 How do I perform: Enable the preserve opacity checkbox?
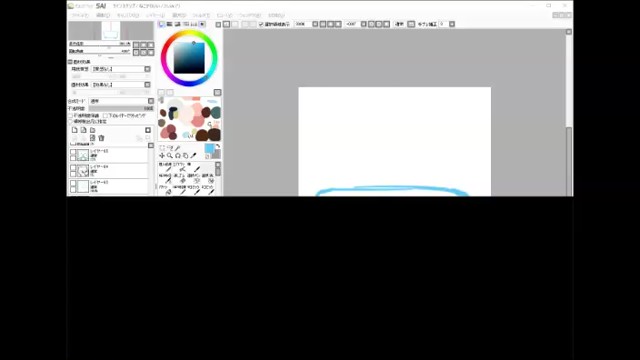pyautogui.click(x=71, y=116)
